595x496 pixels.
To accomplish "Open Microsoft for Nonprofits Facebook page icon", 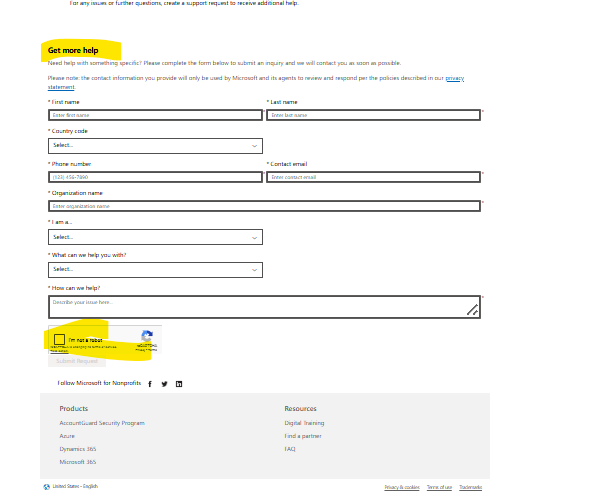I will pyautogui.click(x=150, y=384).
